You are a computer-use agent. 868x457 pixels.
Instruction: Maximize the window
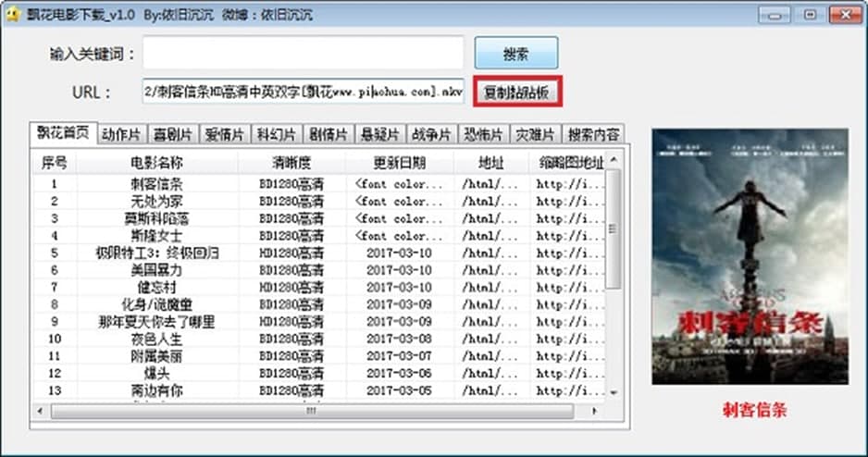click(810, 15)
